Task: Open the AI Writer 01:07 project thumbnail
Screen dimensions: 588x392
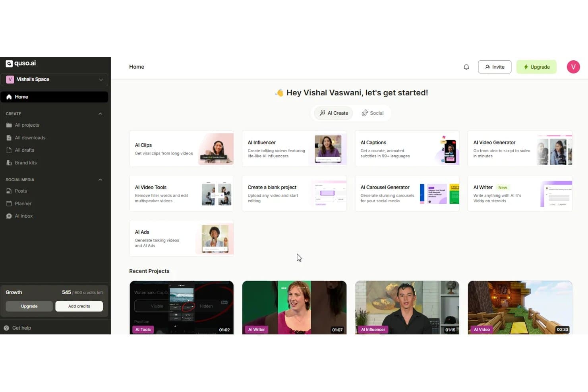Action: 294,307
